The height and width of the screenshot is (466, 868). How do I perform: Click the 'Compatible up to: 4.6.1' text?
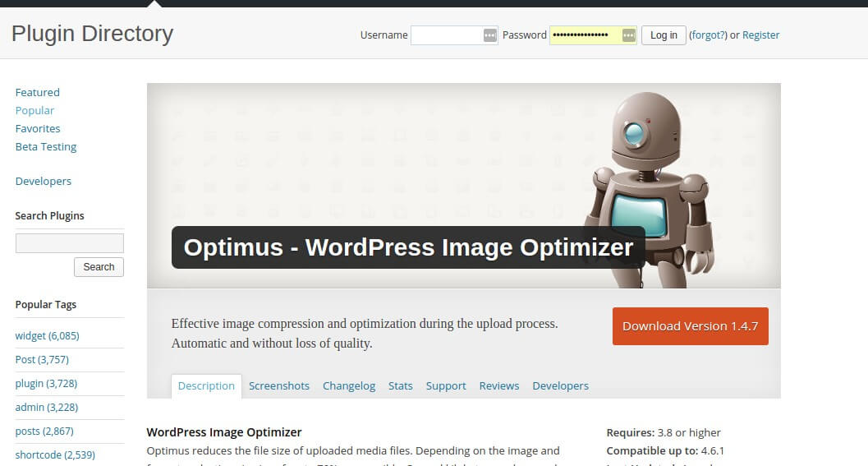tap(665, 451)
